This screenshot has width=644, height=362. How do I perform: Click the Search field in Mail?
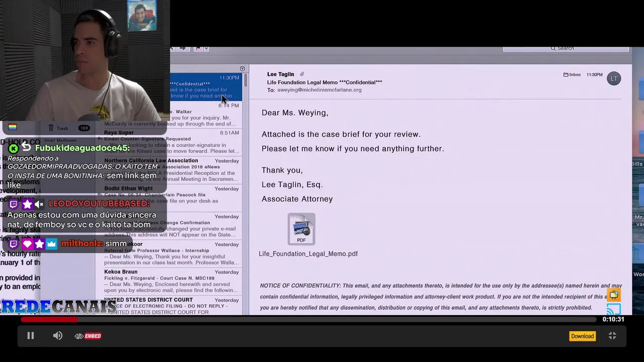(566, 49)
